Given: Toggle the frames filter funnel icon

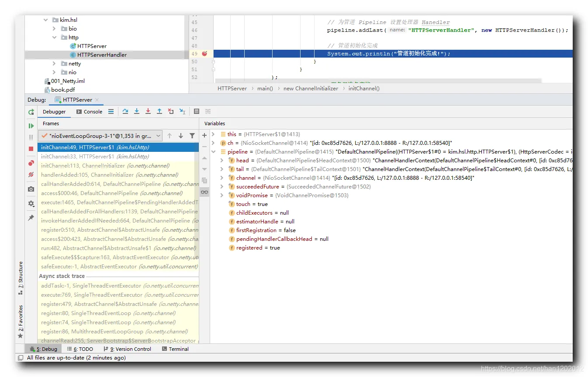Looking at the screenshot, I should (x=192, y=136).
